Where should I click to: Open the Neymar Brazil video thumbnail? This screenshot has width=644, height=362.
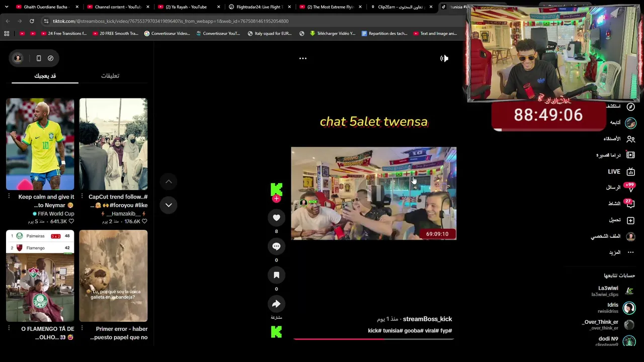click(x=40, y=144)
